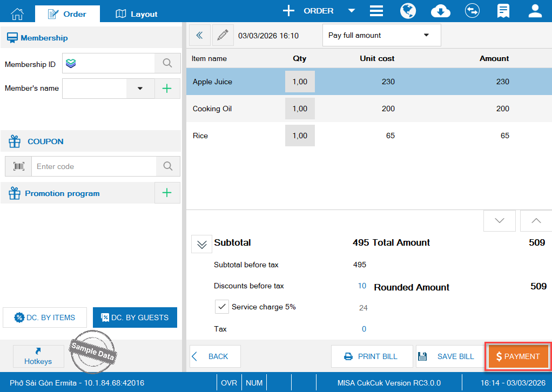Open the receipt notes icon
Image resolution: width=552 pixels, height=392 pixels.
click(503, 11)
